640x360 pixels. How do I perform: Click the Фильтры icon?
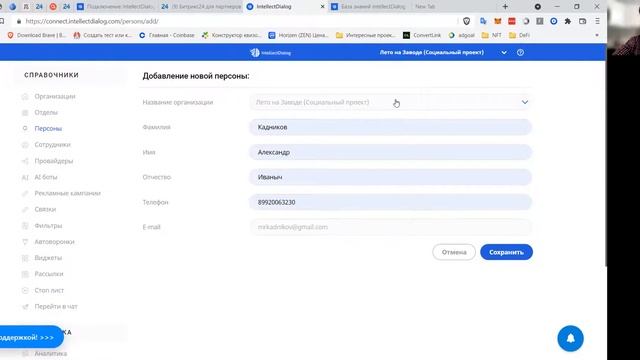(25, 226)
